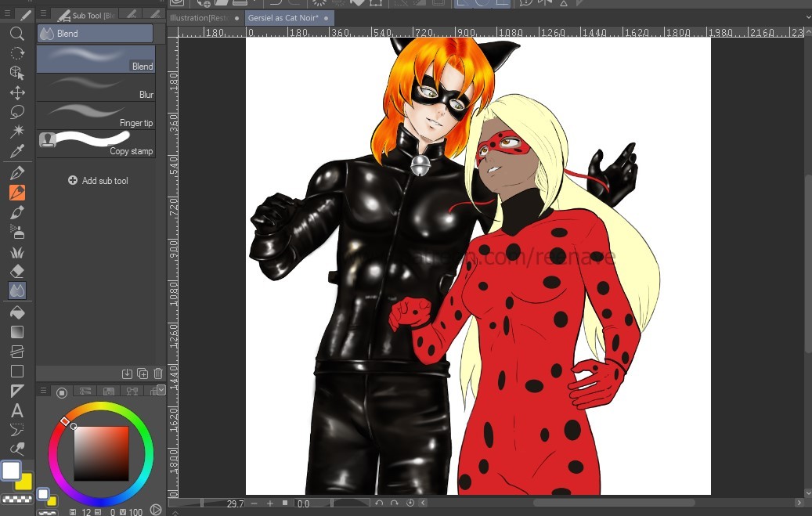Select the Move layer tool

point(17,92)
